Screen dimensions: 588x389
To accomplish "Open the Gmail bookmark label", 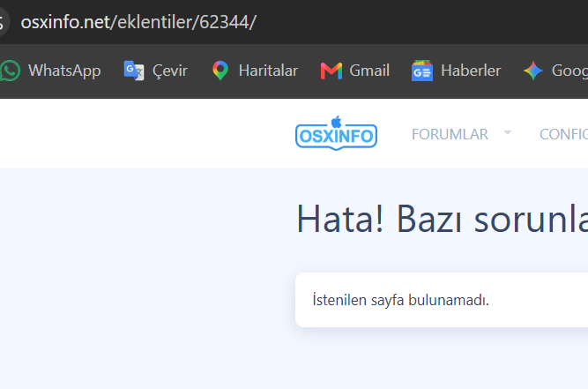I will pos(369,71).
